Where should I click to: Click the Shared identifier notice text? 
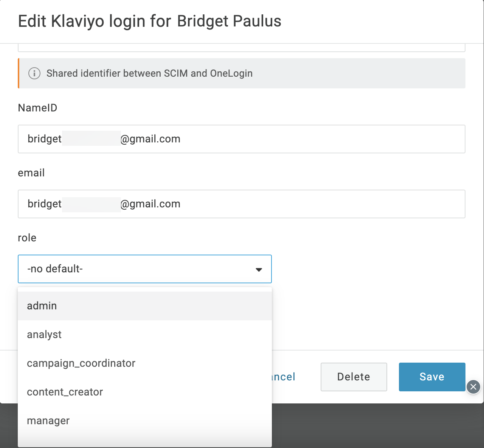tap(149, 73)
